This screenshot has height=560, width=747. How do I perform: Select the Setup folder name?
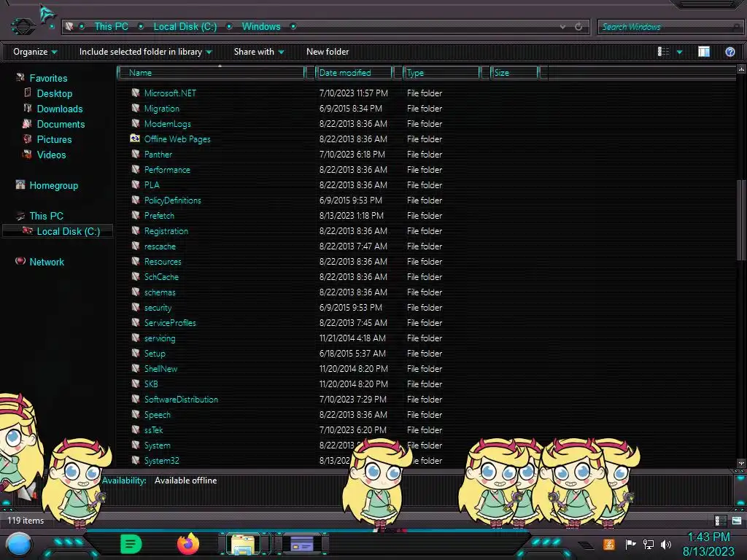(155, 354)
